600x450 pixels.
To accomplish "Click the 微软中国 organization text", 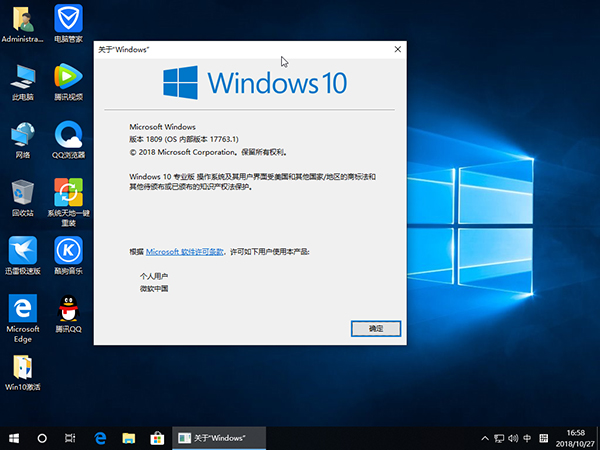I will [154, 289].
